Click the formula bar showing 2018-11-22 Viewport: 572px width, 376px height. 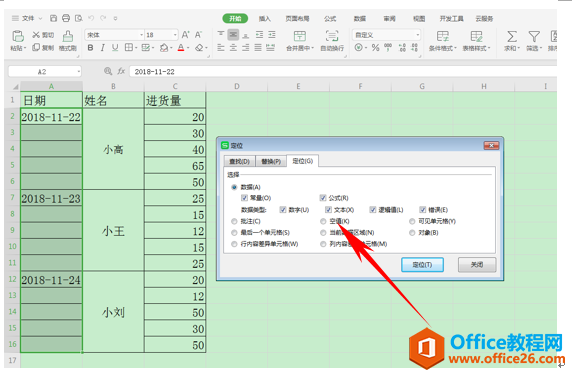click(343, 71)
